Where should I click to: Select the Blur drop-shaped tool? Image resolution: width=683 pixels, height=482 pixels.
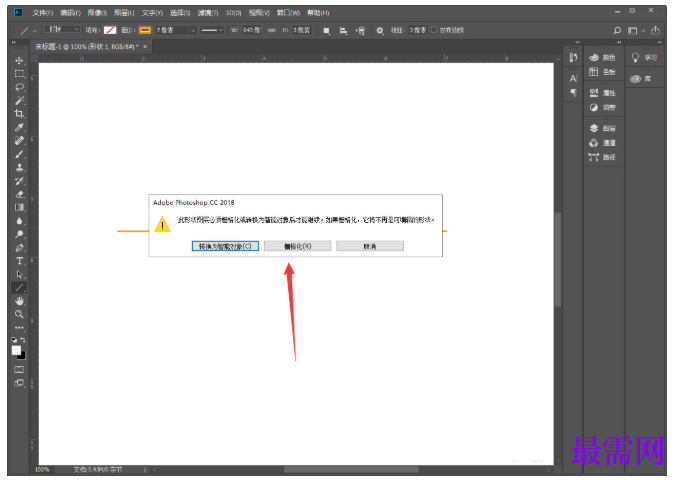(x=19, y=221)
